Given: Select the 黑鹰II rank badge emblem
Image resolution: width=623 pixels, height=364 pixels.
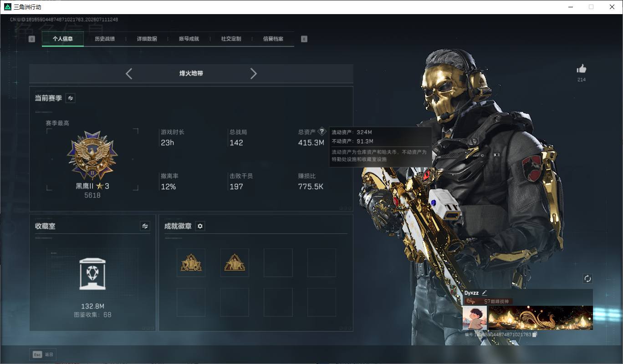Looking at the screenshot, I should 92,156.
